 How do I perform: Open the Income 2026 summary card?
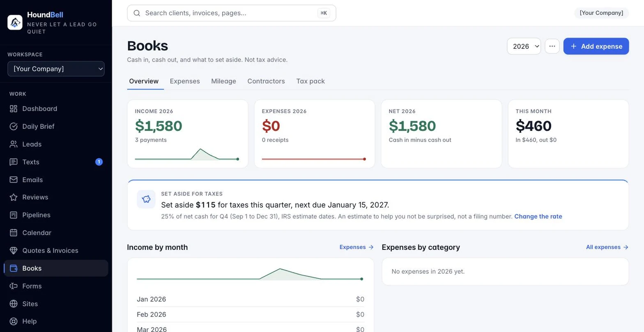pos(188,134)
